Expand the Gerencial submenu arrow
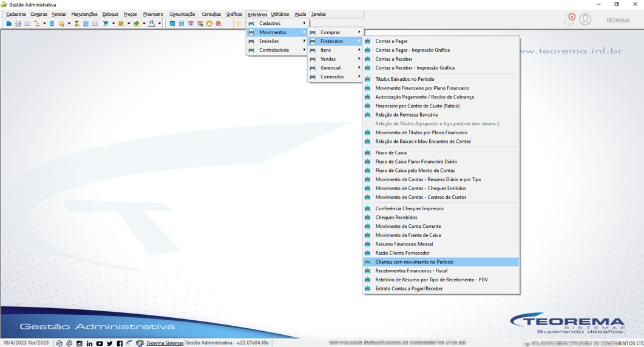The image size is (644, 347). 359,68
